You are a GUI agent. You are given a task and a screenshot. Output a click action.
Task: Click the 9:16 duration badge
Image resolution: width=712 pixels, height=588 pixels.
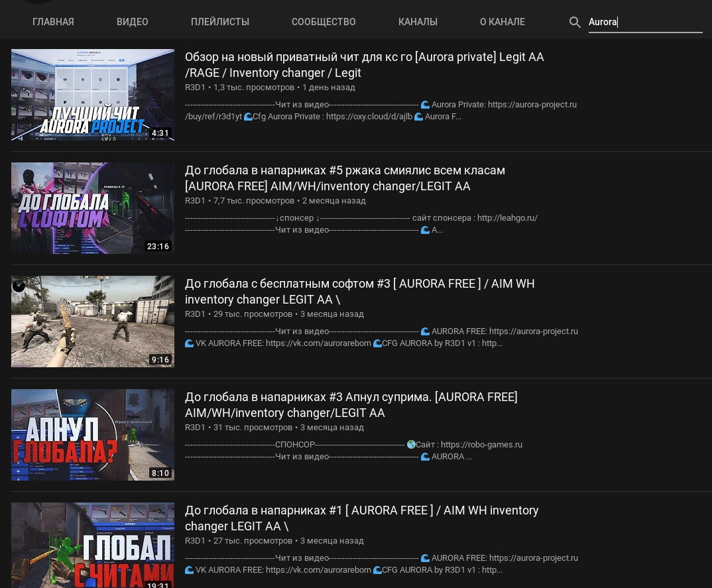coord(160,359)
